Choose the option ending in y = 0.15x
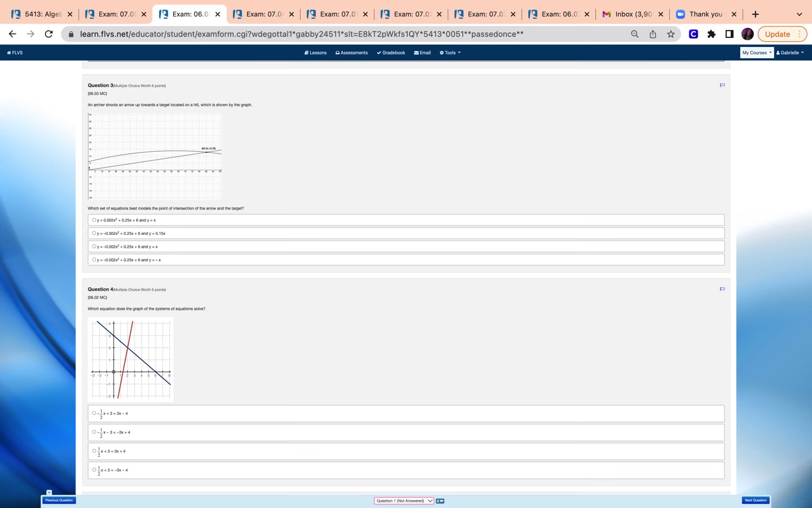Viewport: 812px width, 508px height. click(406, 233)
